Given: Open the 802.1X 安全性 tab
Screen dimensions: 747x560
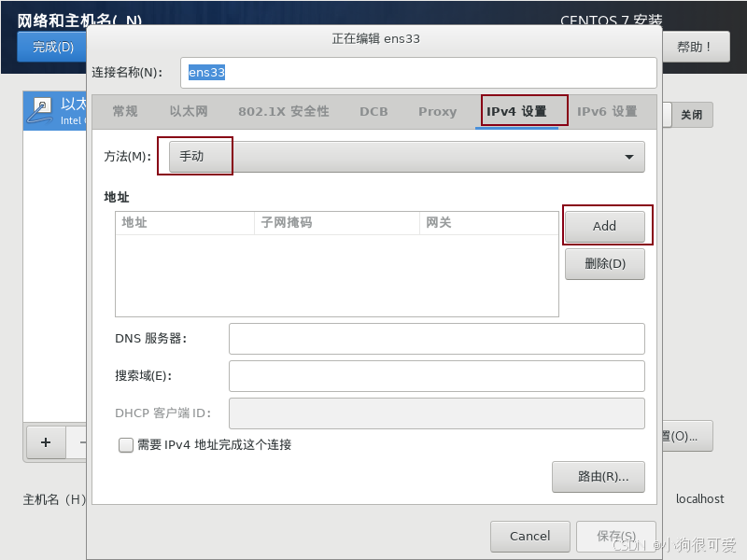Looking at the screenshot, I should pos(284,111).
